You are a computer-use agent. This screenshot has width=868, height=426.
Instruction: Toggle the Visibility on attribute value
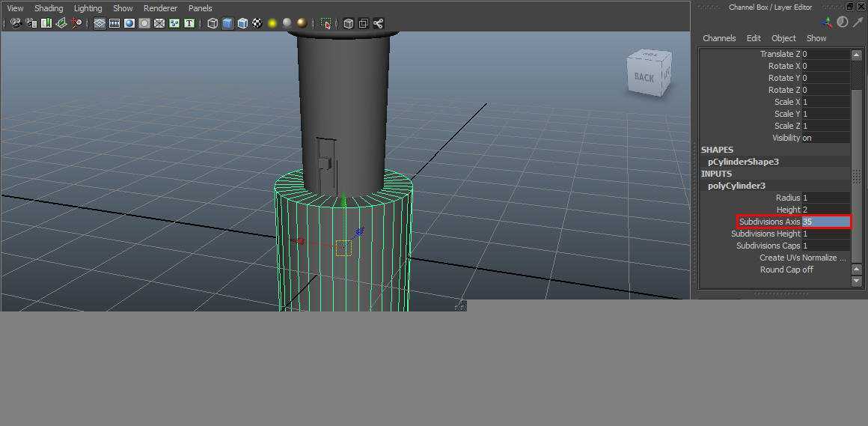807,138
